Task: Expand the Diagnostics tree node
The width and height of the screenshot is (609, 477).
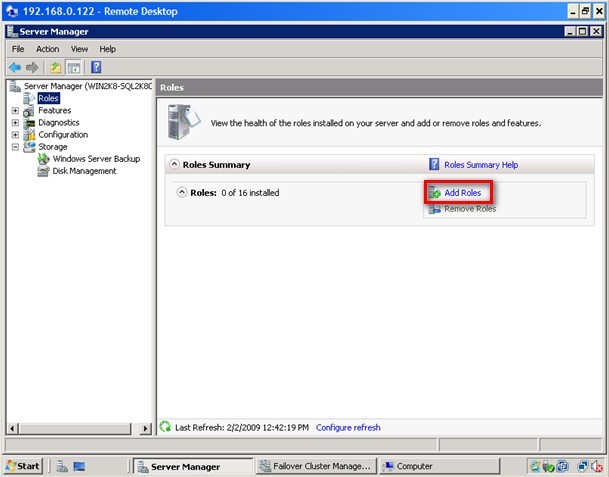Action: 15,123
